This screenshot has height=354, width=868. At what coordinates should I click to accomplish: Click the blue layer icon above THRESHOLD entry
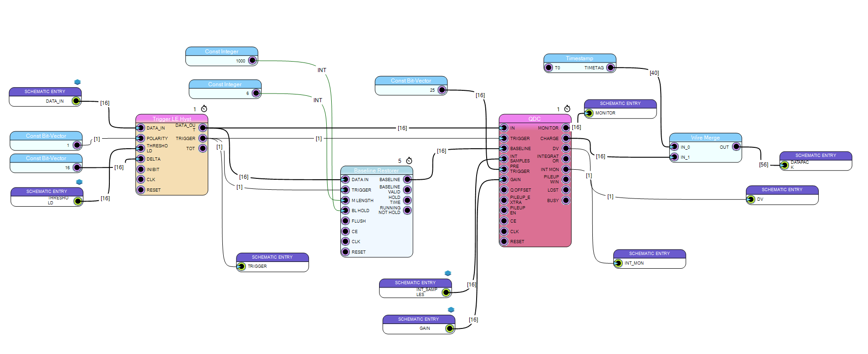click(79, 182)
